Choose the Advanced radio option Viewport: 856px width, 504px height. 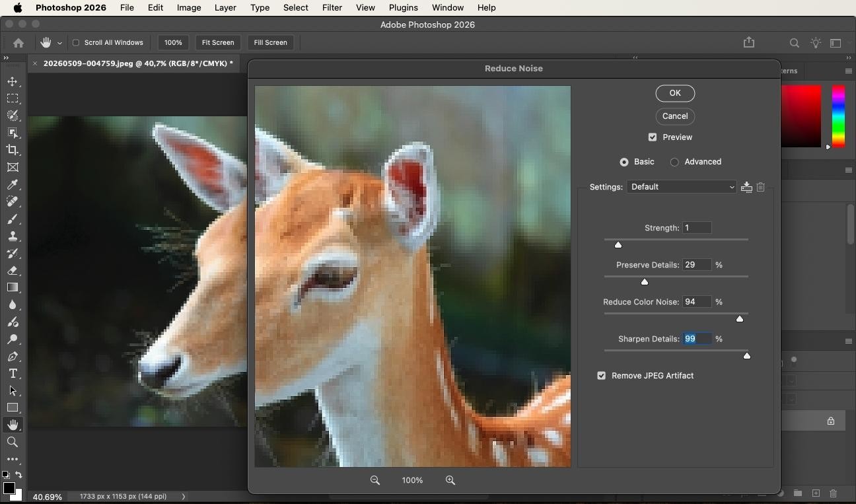tap(674, 162)
